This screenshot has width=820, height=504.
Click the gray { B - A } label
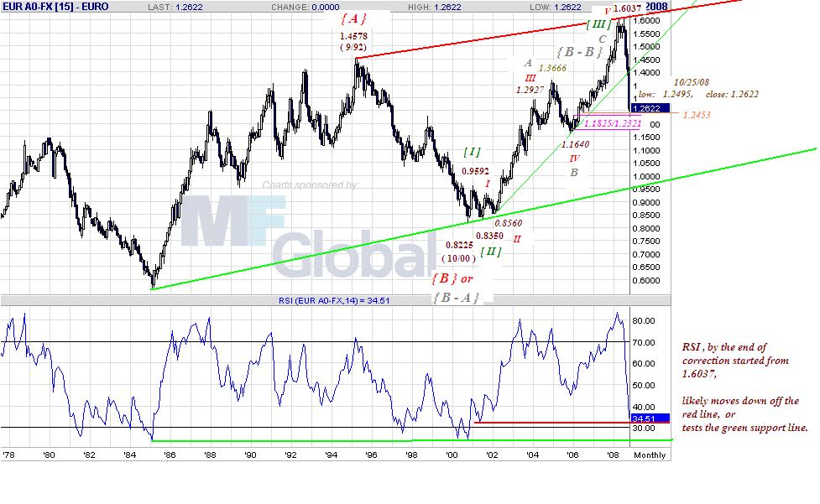(456, 298)
